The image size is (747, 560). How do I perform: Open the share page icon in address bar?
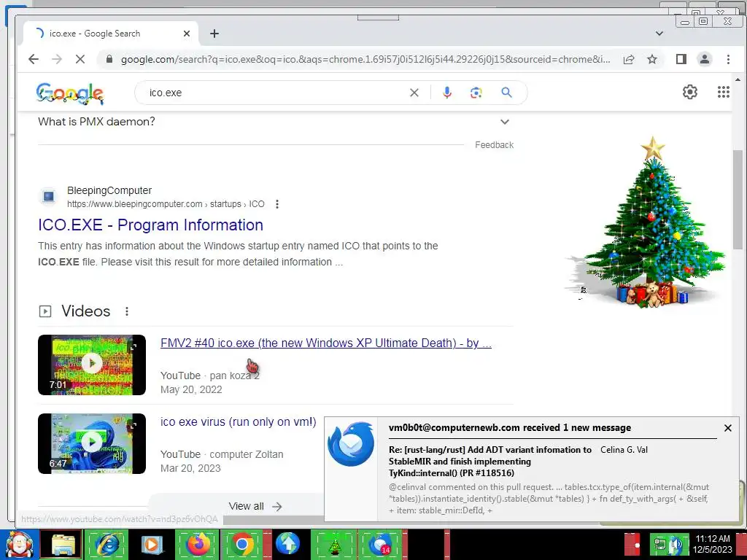[x=629, y=59]
